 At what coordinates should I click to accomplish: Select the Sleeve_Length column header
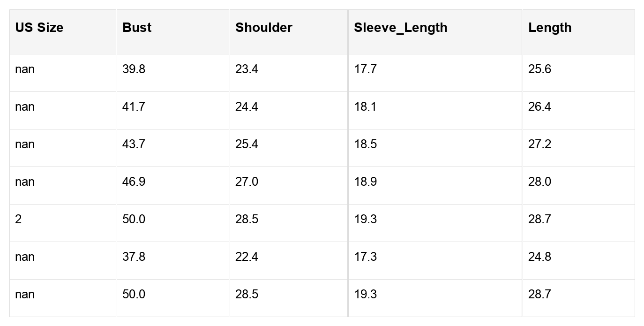pos(400,28)
